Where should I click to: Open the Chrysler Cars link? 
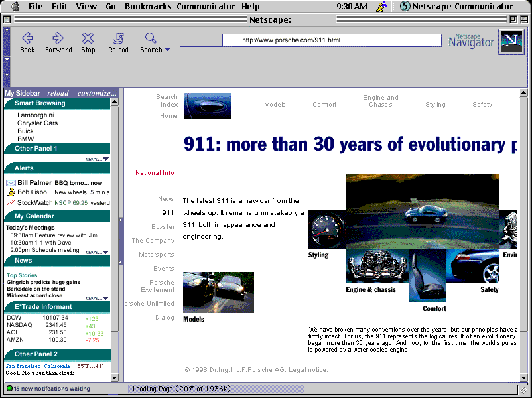click(37, 123)
